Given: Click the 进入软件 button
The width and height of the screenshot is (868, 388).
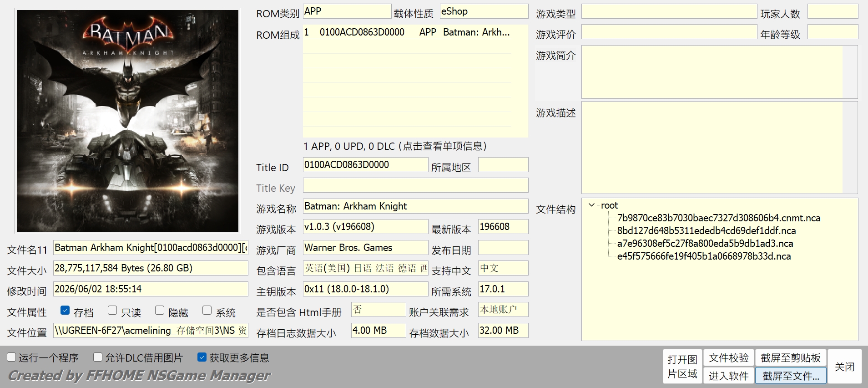Looking at the screenshot, I should pyautogui.click(x=729, y=376).
